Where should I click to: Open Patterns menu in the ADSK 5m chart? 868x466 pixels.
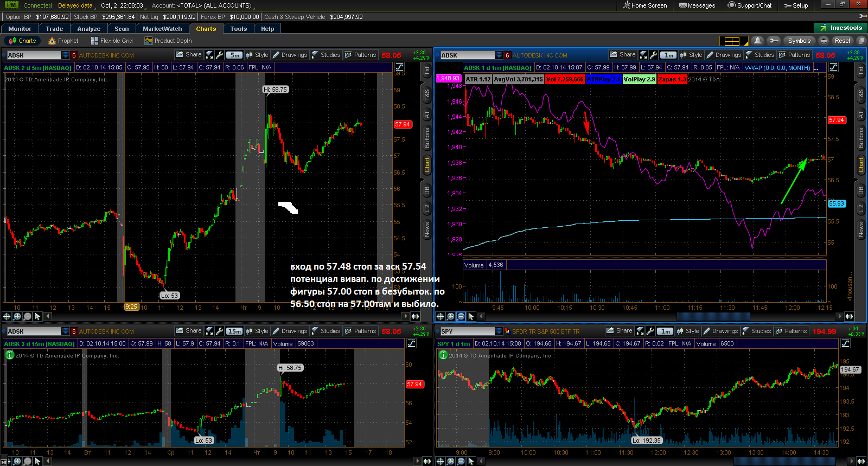(361, 55)
